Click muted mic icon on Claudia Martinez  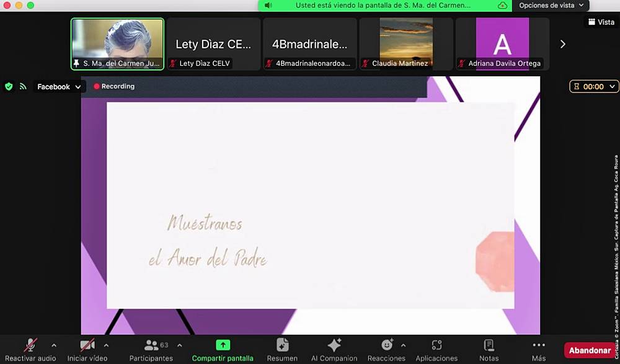coord(365,63)
